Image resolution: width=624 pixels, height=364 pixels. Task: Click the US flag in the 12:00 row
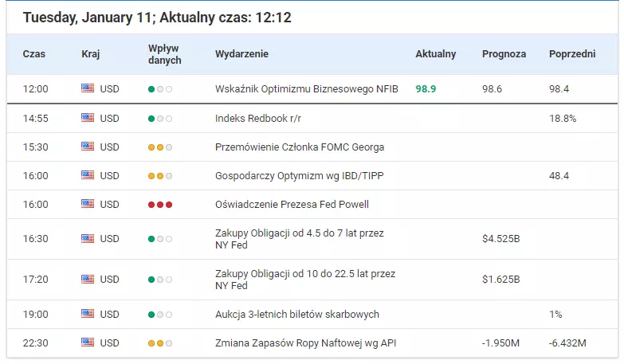pyautogui.click(x=88, y=88)
